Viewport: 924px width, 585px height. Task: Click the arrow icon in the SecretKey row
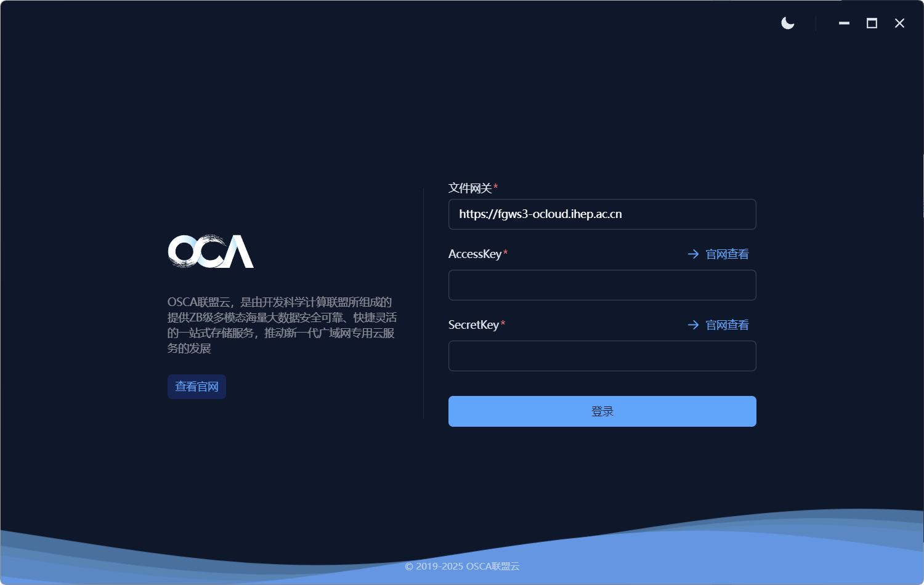[693, 325]
